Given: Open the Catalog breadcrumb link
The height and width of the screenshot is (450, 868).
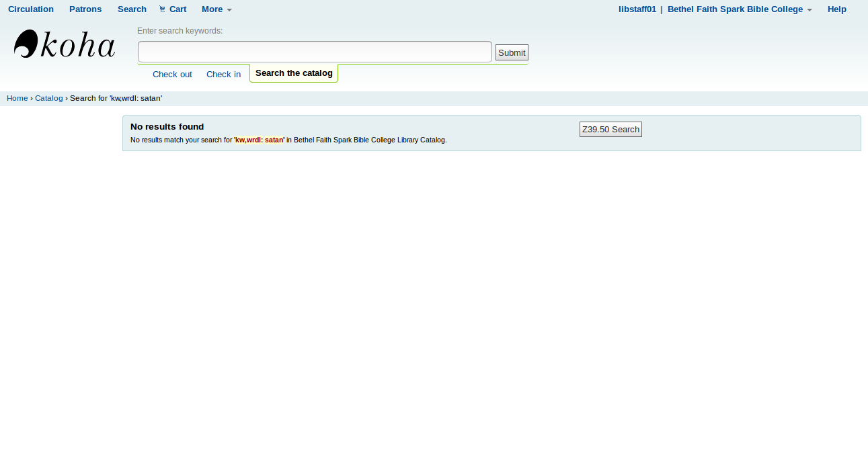Looking at the screenshot, I should pyautogui.click(x=49, y=98).
